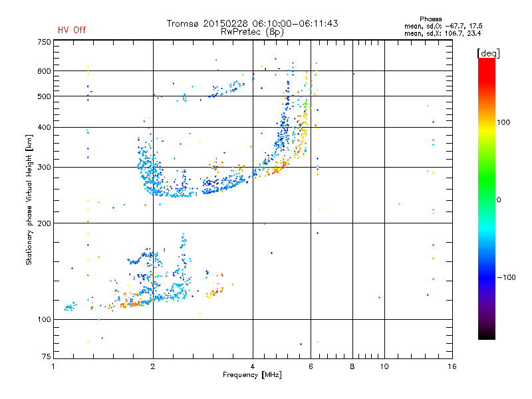Click the y-axis label '600'

(44, 71)
